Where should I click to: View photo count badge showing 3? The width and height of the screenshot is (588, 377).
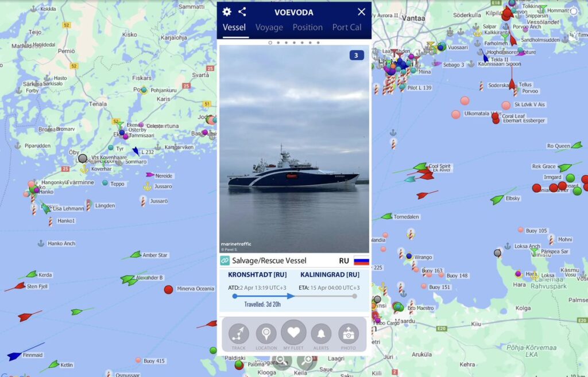pyautogui.click(x=356, y=56)
